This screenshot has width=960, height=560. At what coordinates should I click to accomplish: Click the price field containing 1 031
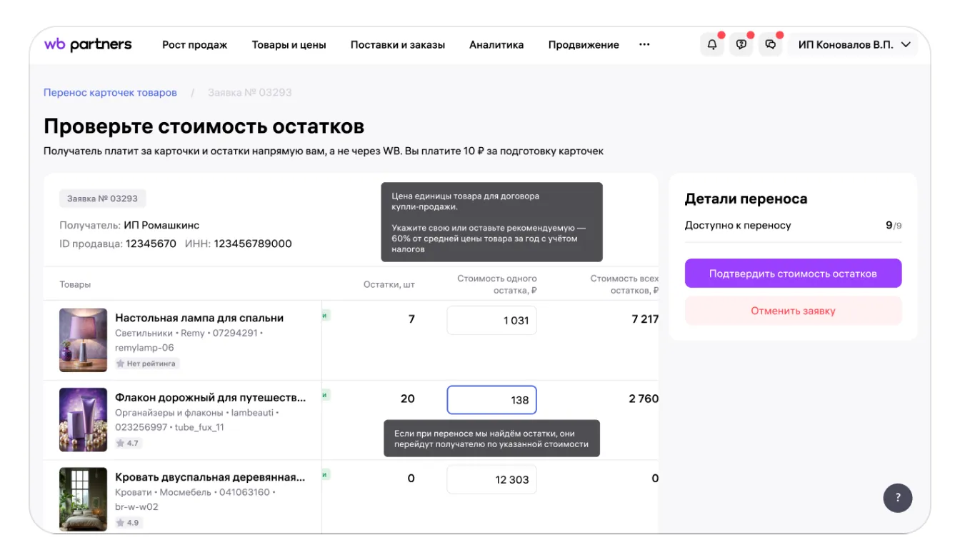coord(491,320)
